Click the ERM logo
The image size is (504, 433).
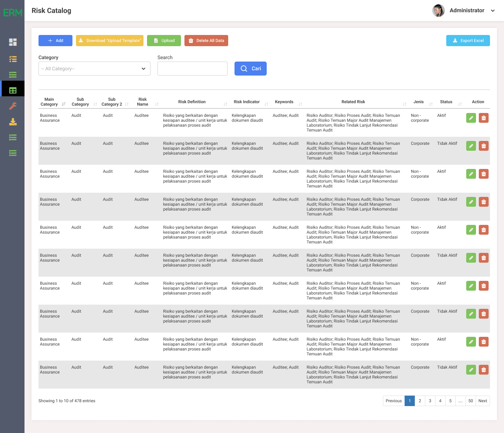click(x=13, y=13)
